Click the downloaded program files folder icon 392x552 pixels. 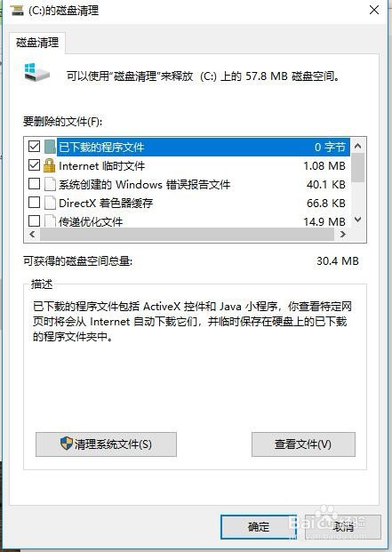coord(50,147)
